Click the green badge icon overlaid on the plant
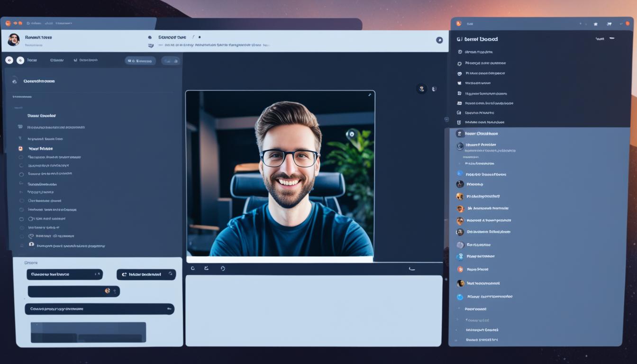637x364 pixels. pyautogui.click(x=351, y=134)
